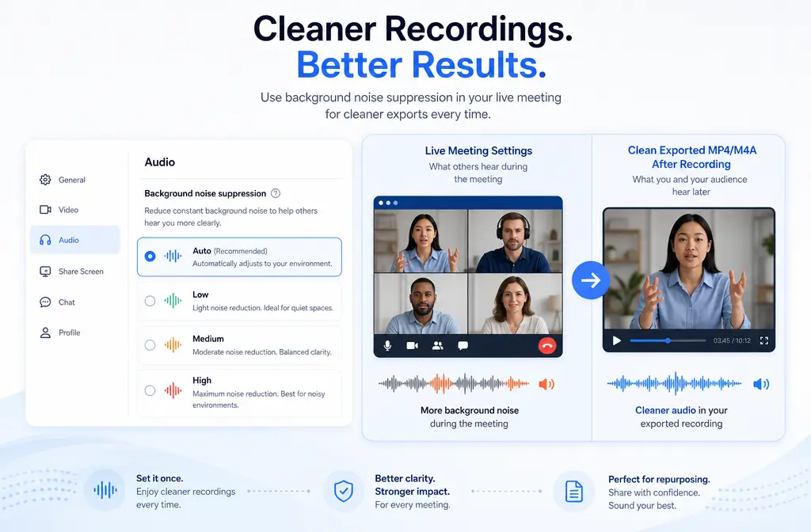811x532 pixels.
Task: Click the red waveform icon for High
Action: click(173, 390)
